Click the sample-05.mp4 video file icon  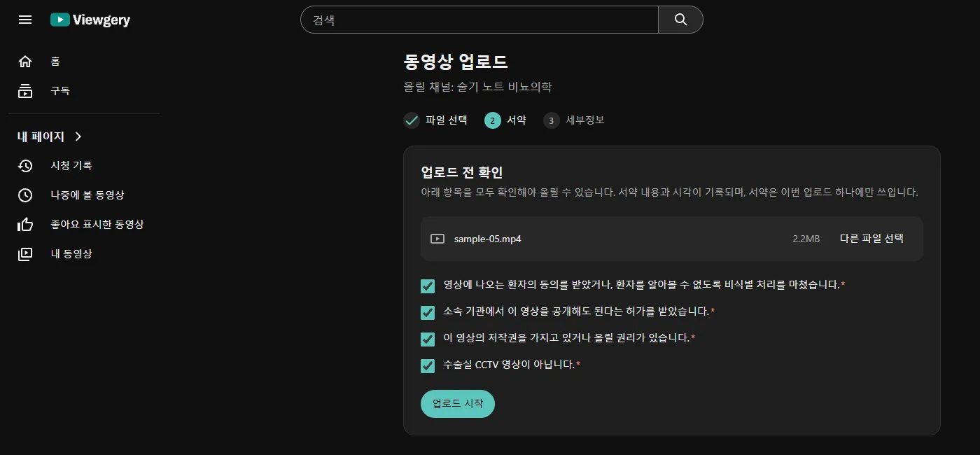pos(437,239)
